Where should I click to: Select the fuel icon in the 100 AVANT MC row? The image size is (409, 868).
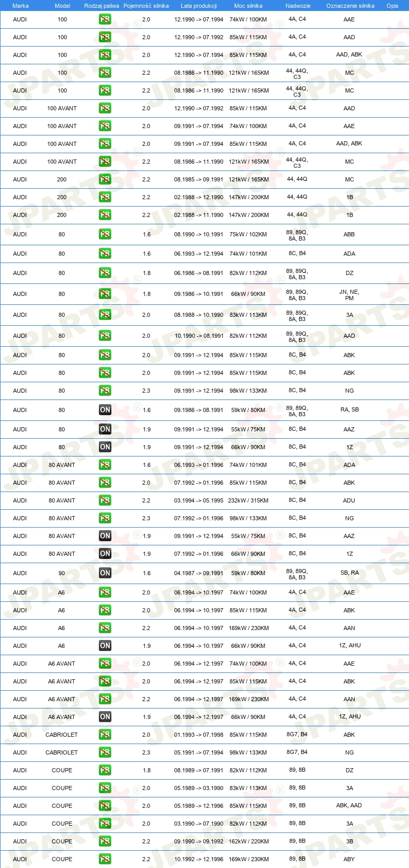tap(105, 162)
